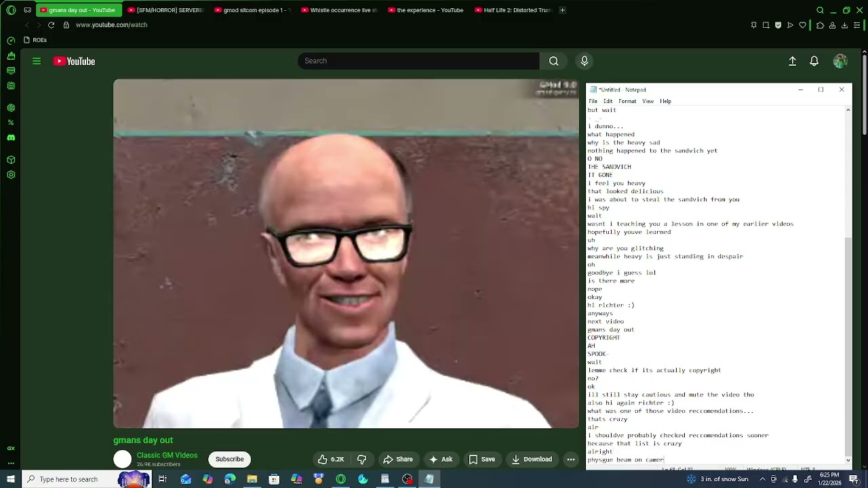
Task: Open Notepad Format menu
Action: point(627,102)
